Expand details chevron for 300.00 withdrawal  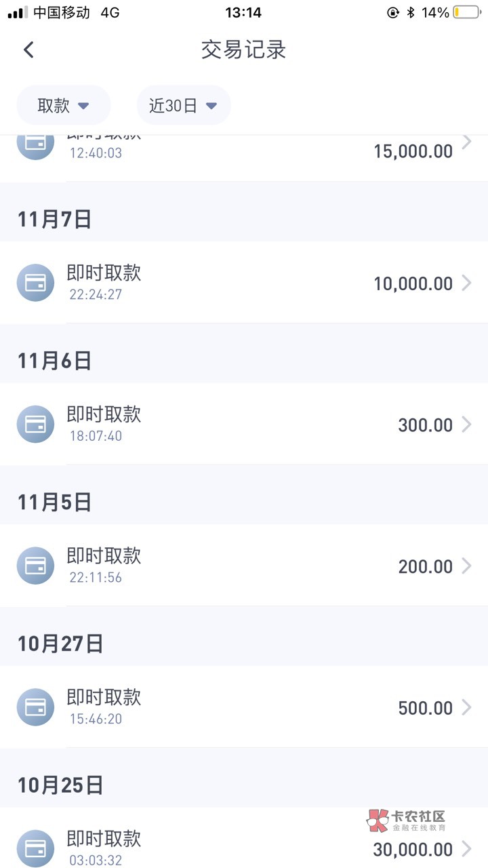[466, 425]
